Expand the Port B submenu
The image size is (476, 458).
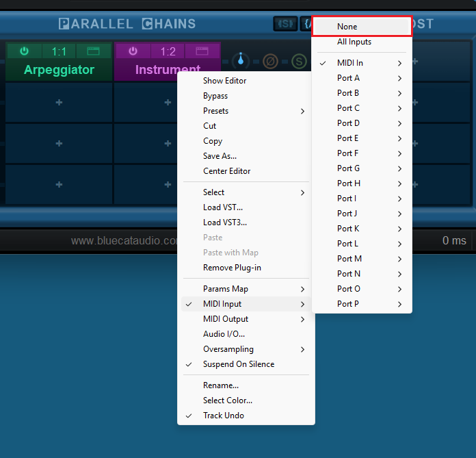[362, 93]
